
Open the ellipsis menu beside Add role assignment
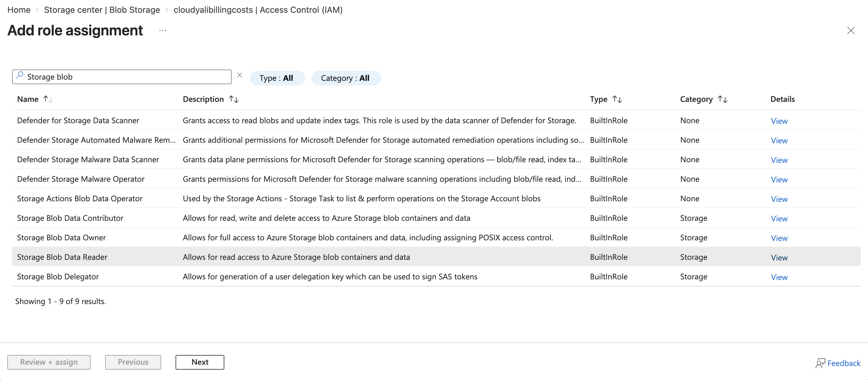click(162, 31)
